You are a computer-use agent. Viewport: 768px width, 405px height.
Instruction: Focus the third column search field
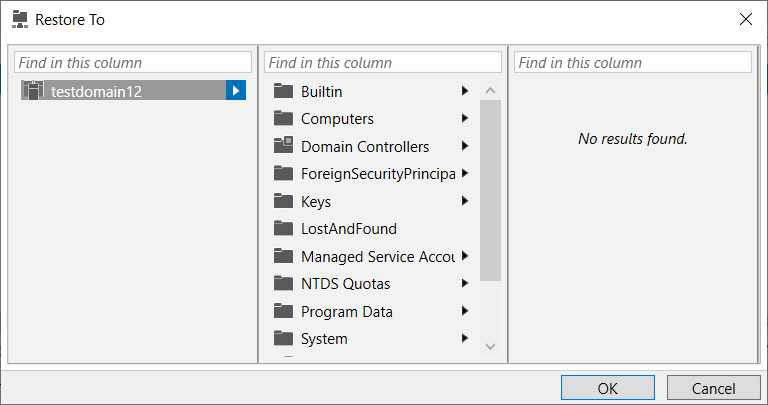633,63
